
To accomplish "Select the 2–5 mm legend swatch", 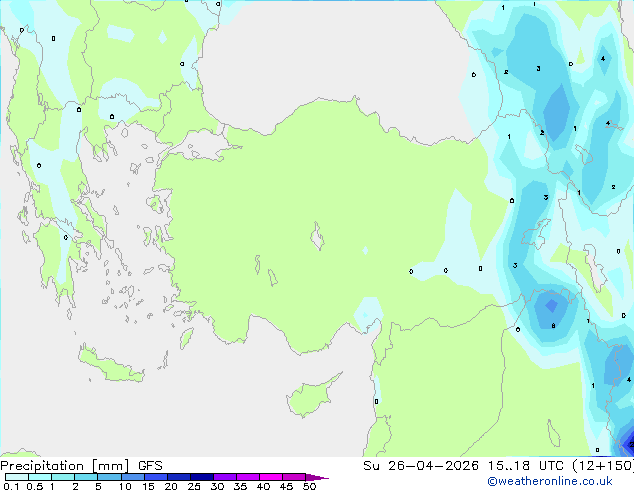I will pos(86,477).
